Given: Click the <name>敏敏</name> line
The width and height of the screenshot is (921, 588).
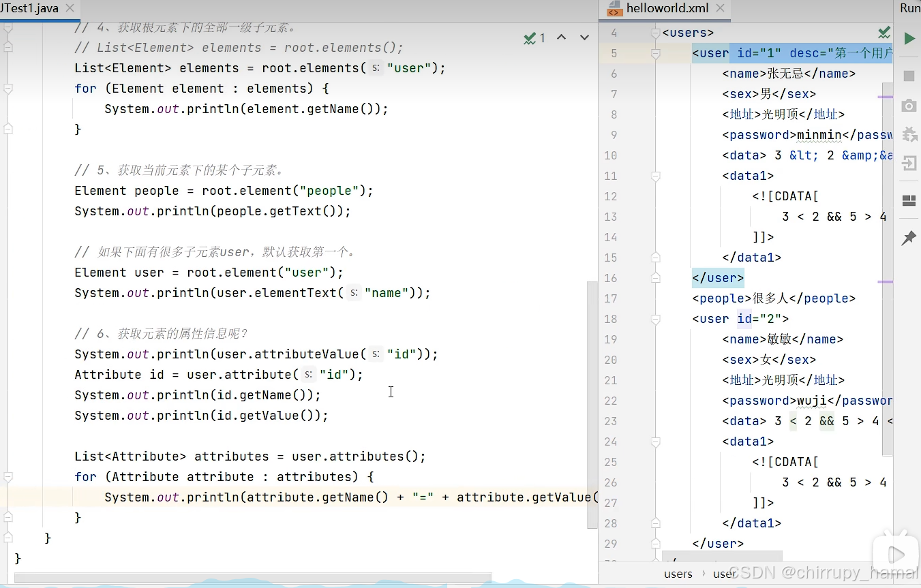Looking at the screenshot, I should click(783, 339).
